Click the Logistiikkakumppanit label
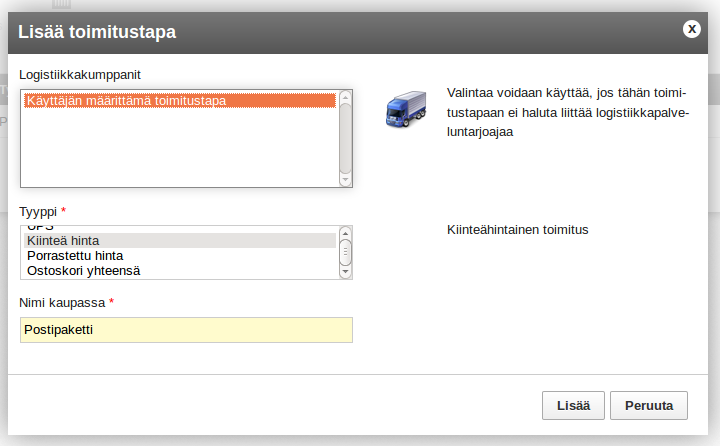This screenshot has height=446, width=720. point(80,75)
